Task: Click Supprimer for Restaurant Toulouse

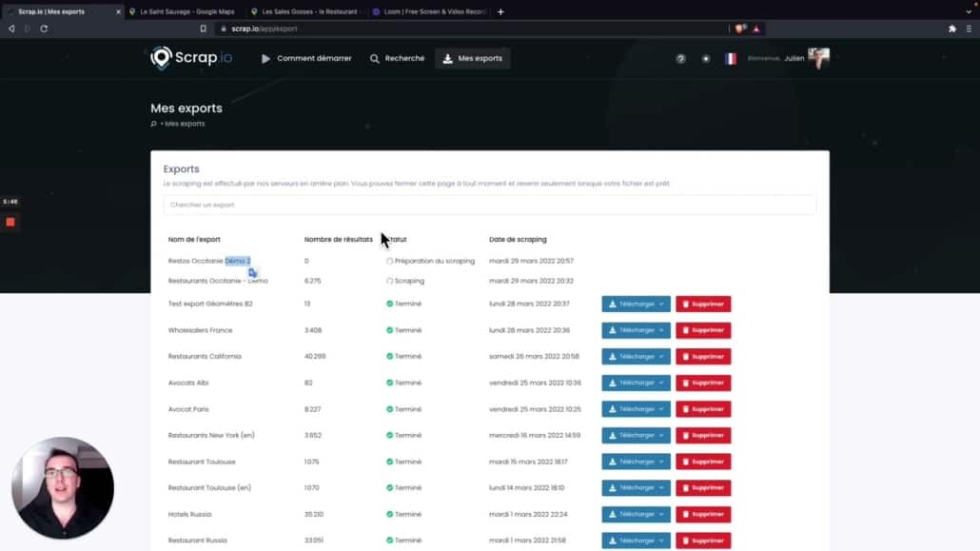Action: (703, 462)
